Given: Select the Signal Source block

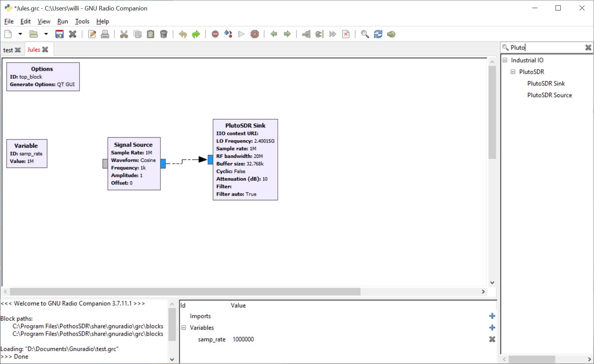Looking at the screenshot, I should click(x=134, y=163).
